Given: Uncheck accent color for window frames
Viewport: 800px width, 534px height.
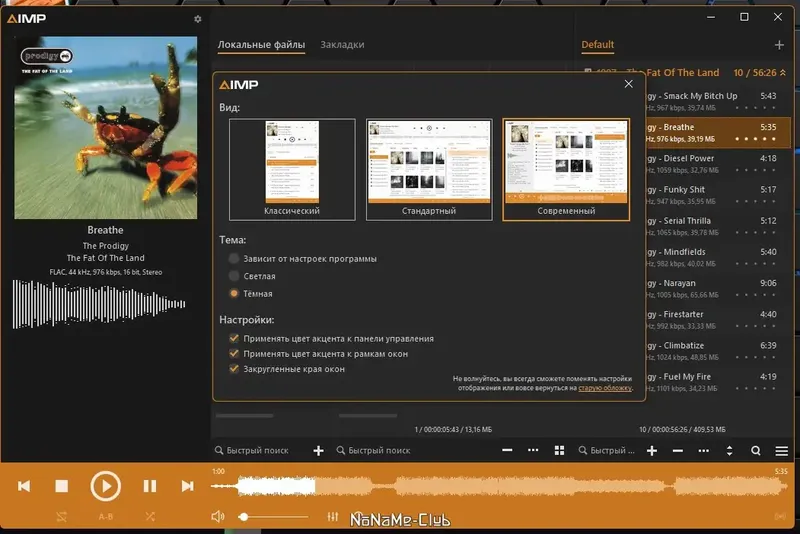Looking at the screenshot, I should [234, 353].
